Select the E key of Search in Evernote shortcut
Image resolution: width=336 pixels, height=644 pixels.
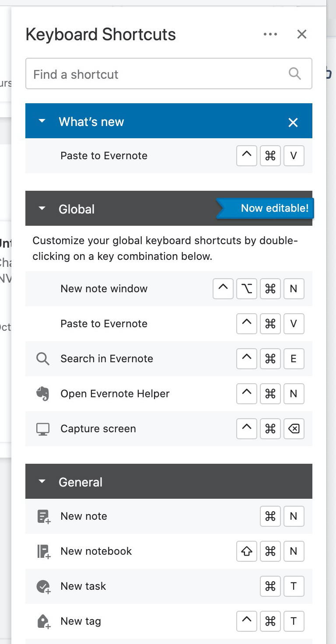tap(294, 359)
